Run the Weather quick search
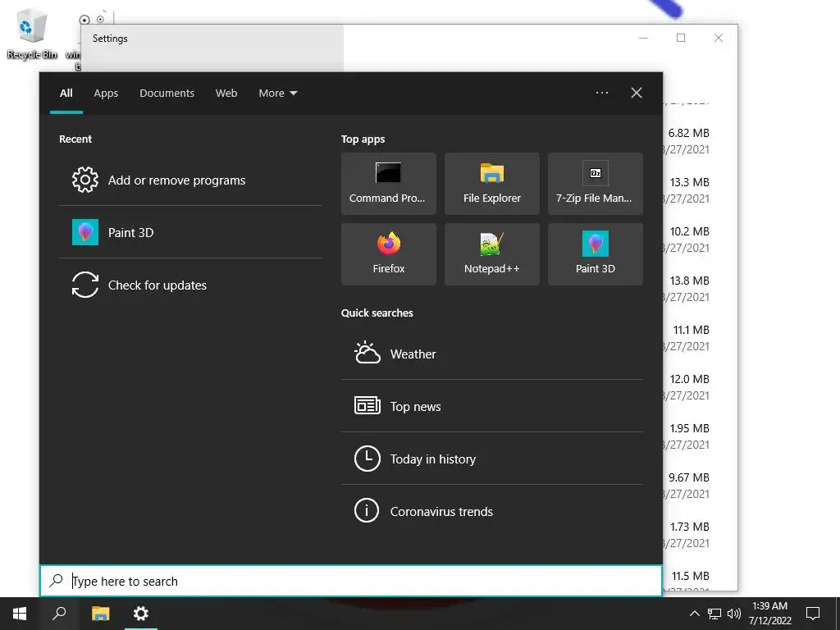 (x=492, y=354)
